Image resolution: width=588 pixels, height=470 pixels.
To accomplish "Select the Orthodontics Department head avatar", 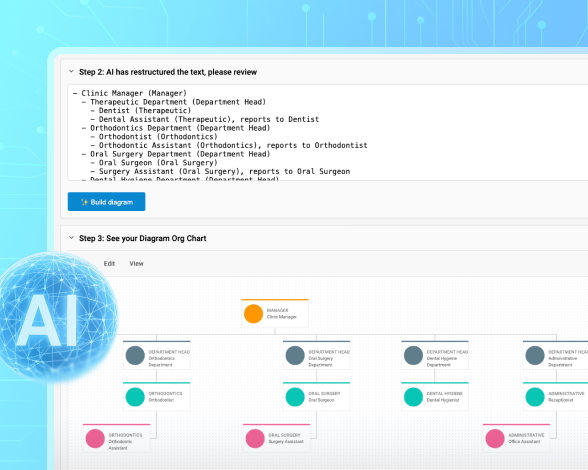I will click(135, 355).
